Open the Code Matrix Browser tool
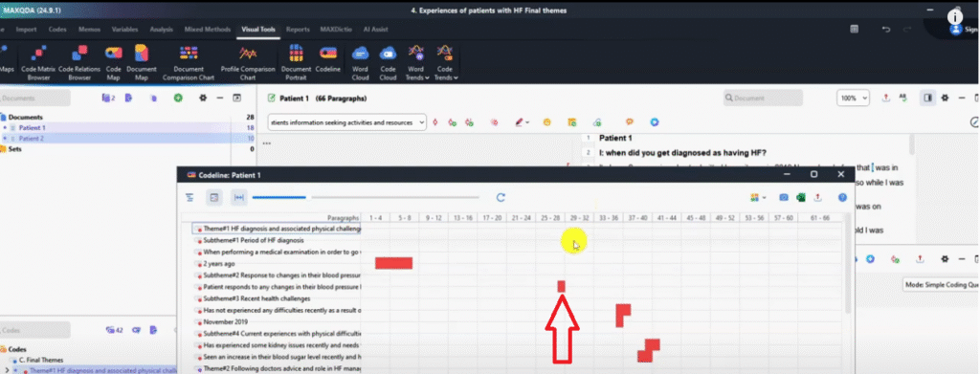The width and height of the screenshot is (980, 374). pos(38,62)
